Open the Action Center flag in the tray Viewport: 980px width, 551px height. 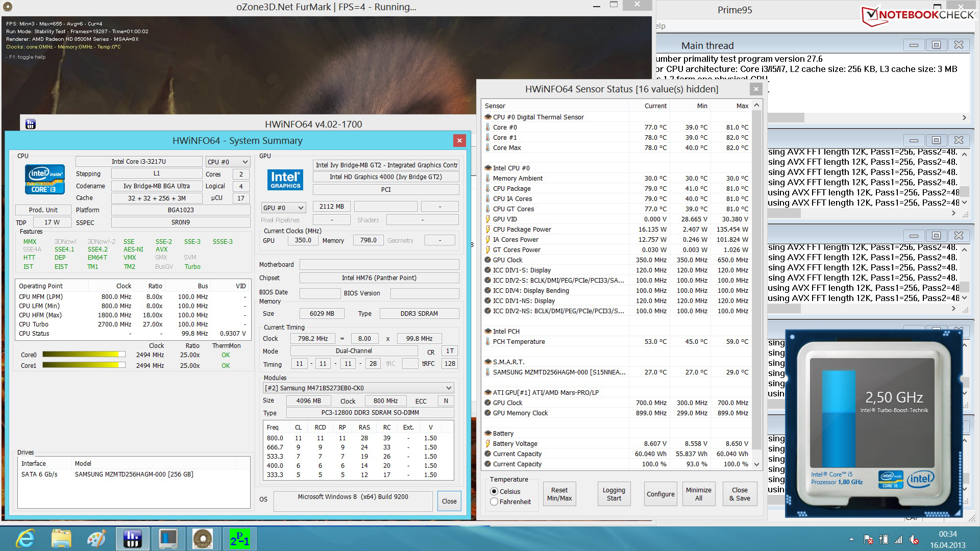coord(868,539)
